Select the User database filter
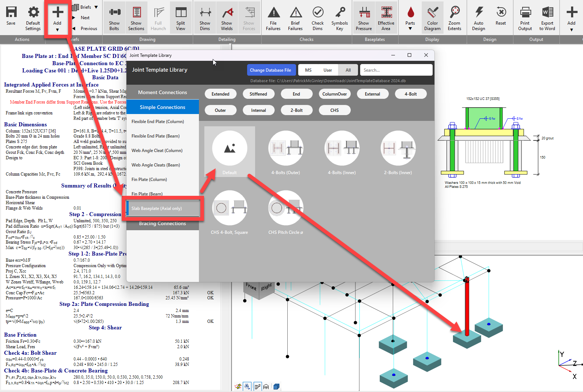This screenshot has height=392, width=583. click(328, 70)
